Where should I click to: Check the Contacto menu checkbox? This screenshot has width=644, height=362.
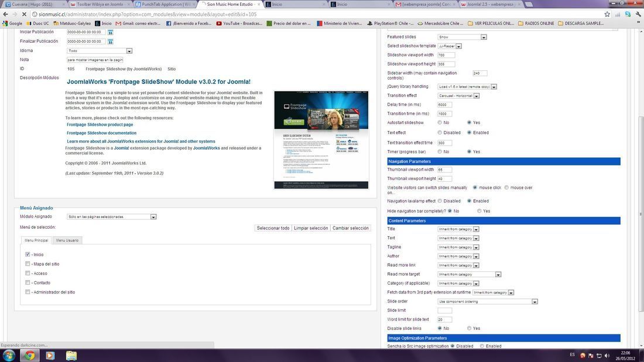pyautogui.click(x=28, y=283)
